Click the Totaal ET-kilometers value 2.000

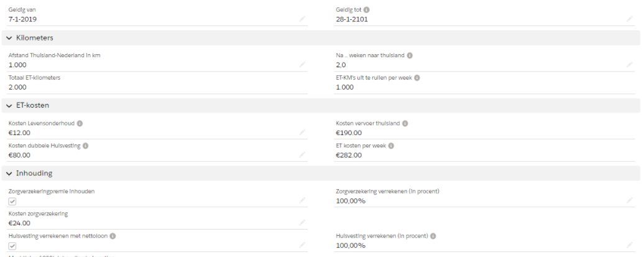17,87
